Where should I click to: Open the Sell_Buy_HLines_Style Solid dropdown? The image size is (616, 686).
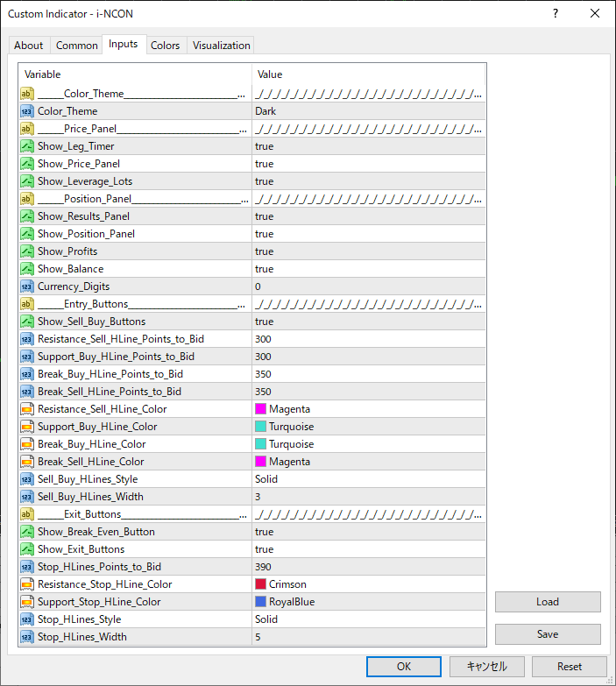pos(369,479)
